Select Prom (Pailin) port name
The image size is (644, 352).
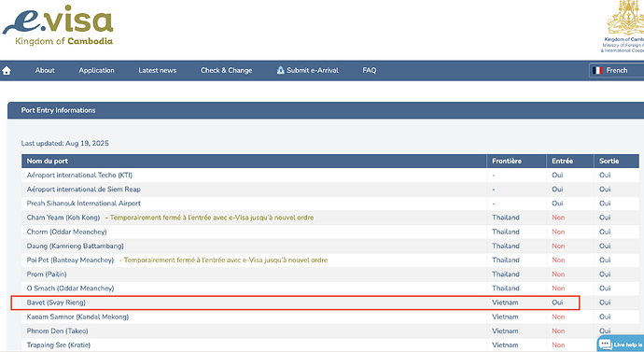pyautogui.click(x=47, y=275)
